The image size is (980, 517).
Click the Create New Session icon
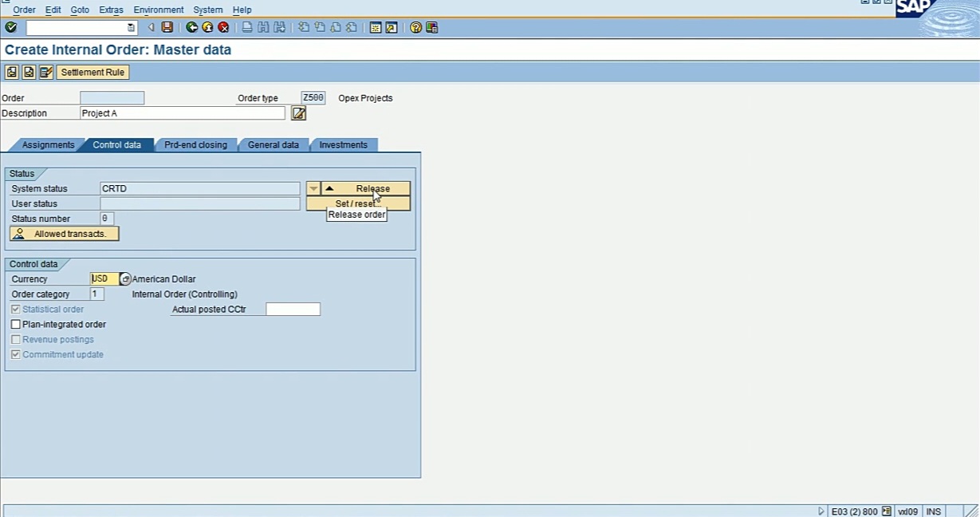tap(376, 27)
